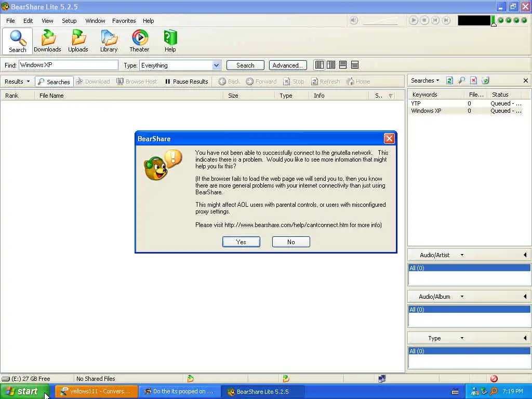Click the media player previous track button
Image resolution: width=532 pixels, height=399 pixels.
[x=435, y=20]
